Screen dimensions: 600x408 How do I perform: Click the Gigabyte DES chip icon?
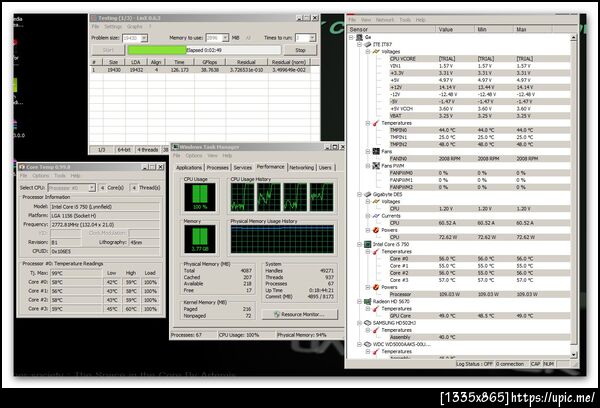click(x=368, y=194)
